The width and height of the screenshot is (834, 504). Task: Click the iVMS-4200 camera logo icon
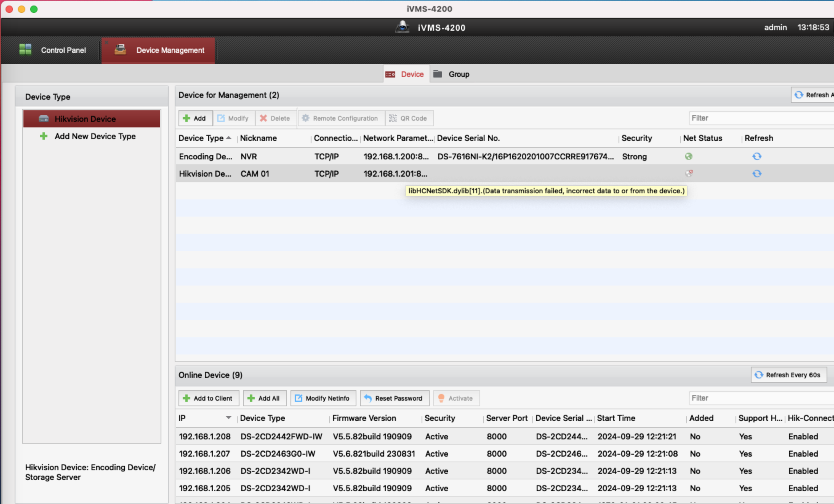[x=402, y=27]
